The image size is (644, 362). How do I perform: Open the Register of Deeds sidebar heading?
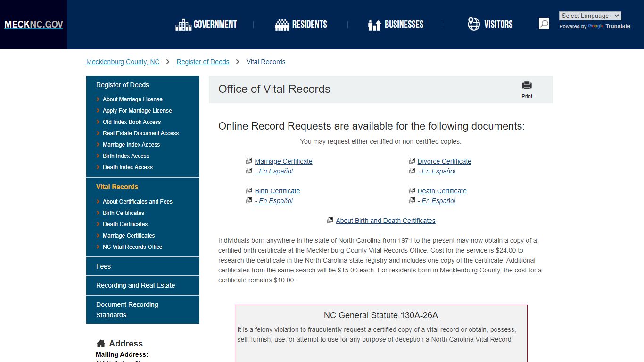123,85
